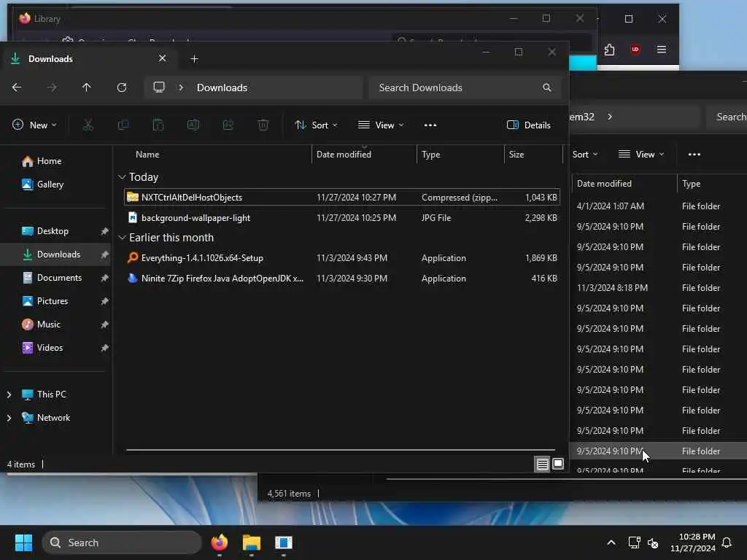The width and height of the screenshot is (747, 560).
Task: Click the taskbar Search box
Action: coord(122,542)
